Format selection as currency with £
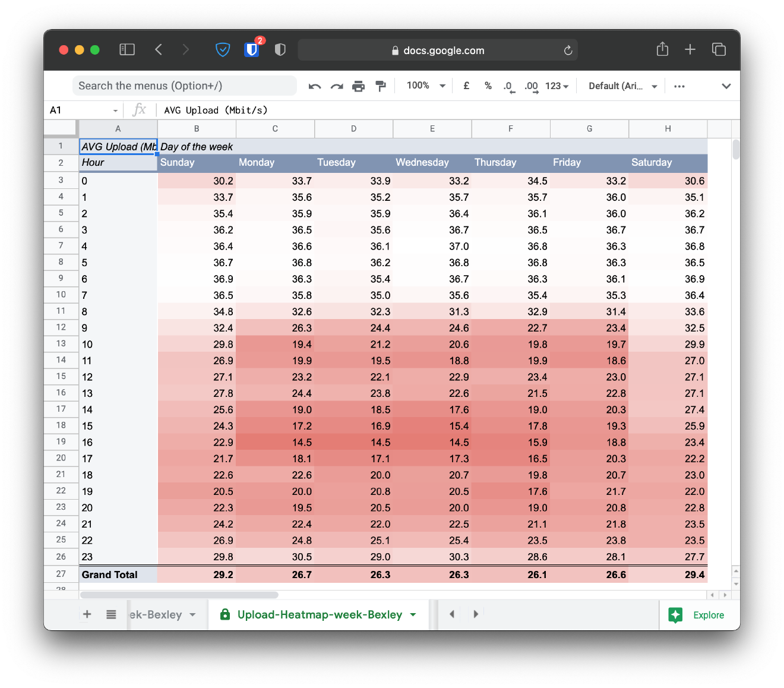 click(466, 86)
